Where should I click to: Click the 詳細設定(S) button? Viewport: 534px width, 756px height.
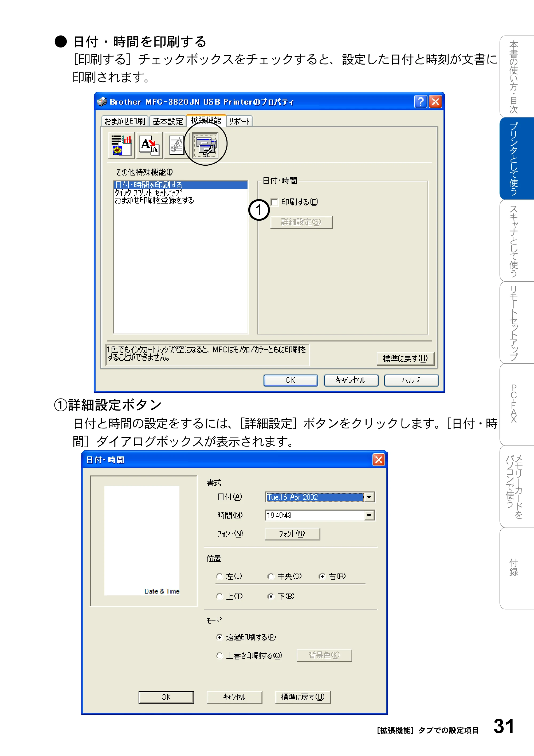(x=301, y=222)
